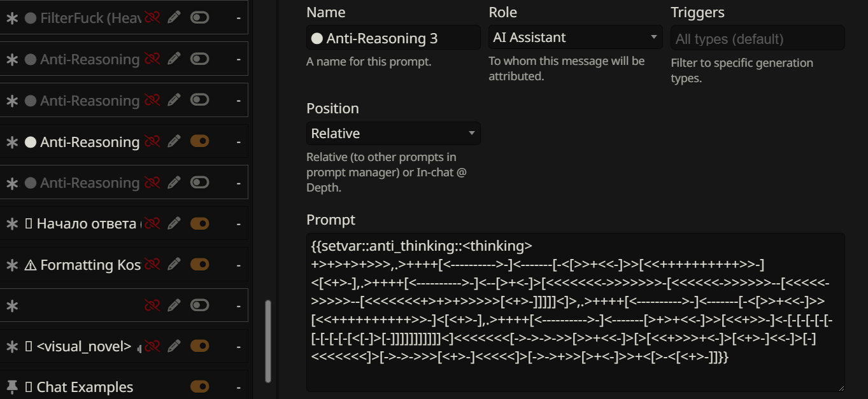Open the Role dropdown showing AI Assistant
This screenshot has width=868, height=399.
(x=576, y=38)
